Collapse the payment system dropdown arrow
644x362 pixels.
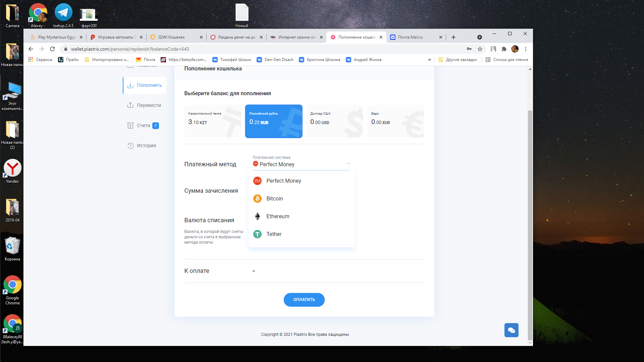coord(348,164)
